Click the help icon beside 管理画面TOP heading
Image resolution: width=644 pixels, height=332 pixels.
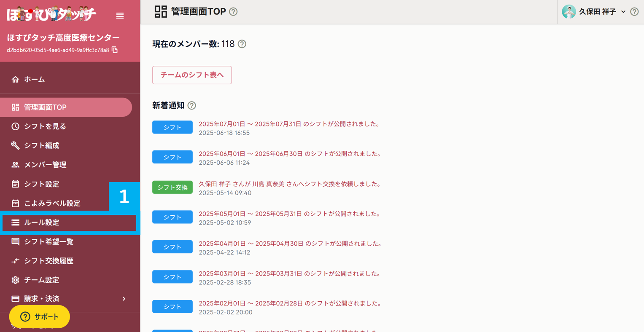point(233,11)
